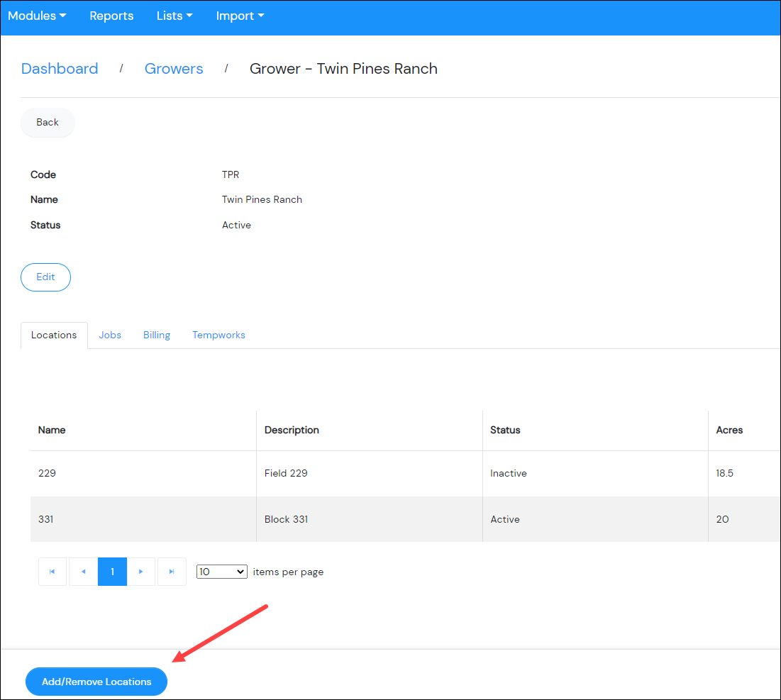Click the Field 229 description cell
This screenshot has height=700, width=781.
click(370, 474)
